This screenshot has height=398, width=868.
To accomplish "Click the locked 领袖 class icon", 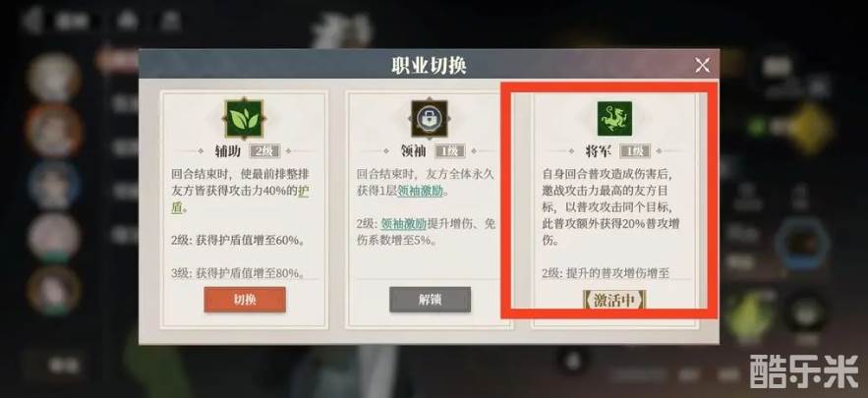I will pyautogui.click(x=429, y=119).
